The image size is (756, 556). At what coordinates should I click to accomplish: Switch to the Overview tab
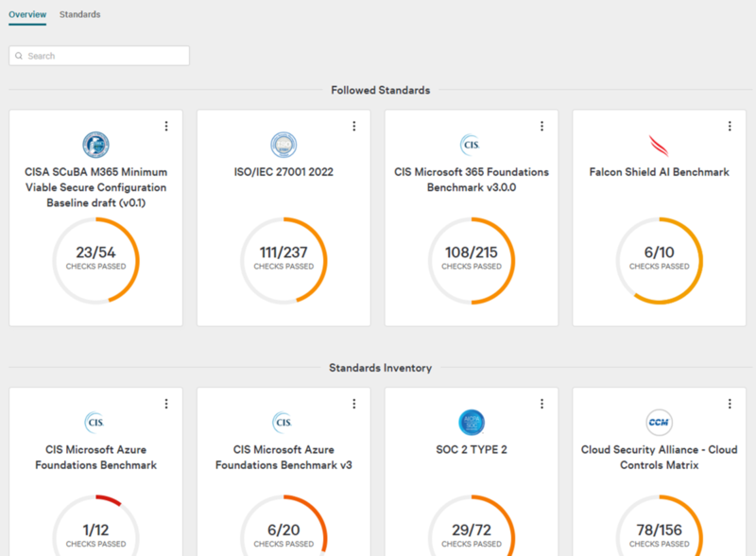click(x=27, y=14)
